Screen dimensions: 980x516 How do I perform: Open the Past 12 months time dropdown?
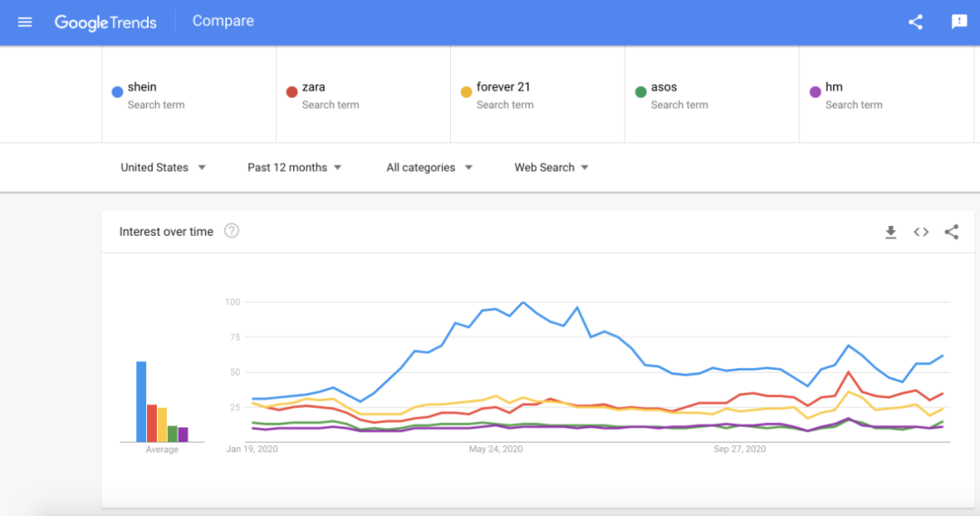[294, 168]
